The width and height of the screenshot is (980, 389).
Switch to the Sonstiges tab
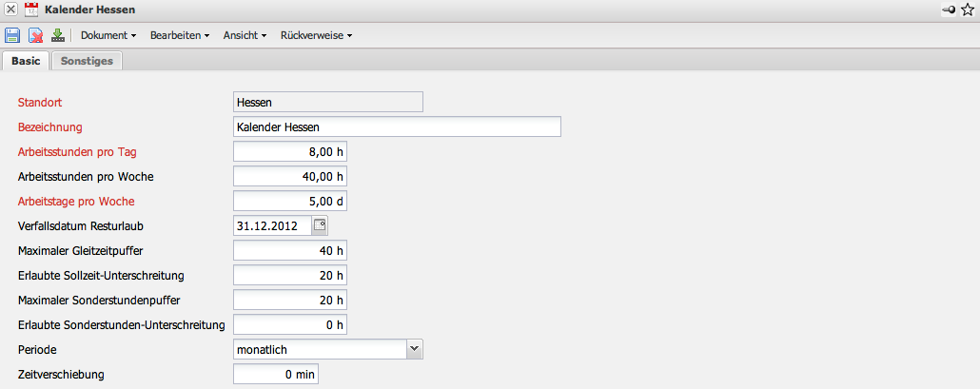(x=87, y=61)
